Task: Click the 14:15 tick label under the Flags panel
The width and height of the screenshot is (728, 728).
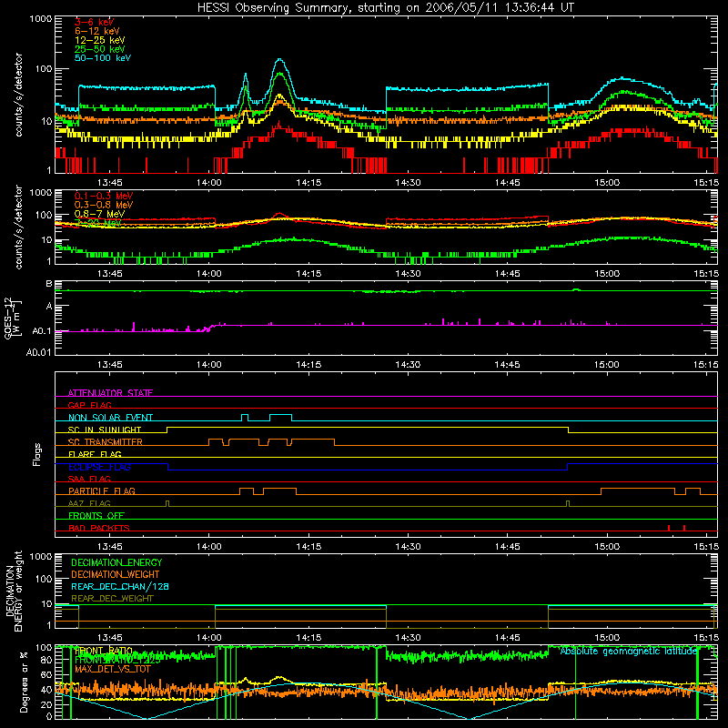Action: coord(308,547)
